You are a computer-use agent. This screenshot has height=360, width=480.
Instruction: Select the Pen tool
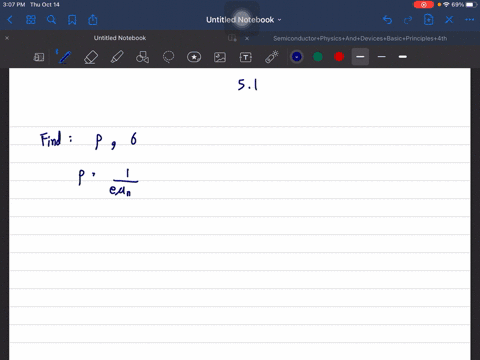(64, 57)
